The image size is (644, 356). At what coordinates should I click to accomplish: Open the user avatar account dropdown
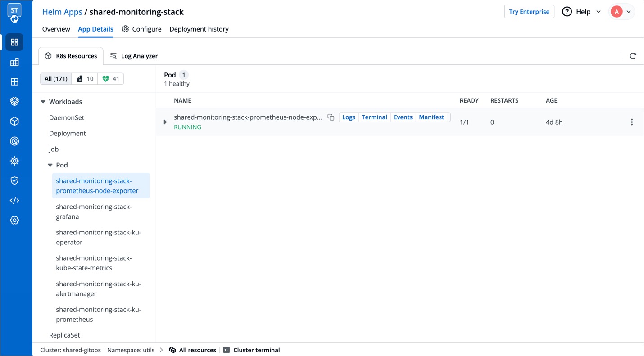[621, 12]
